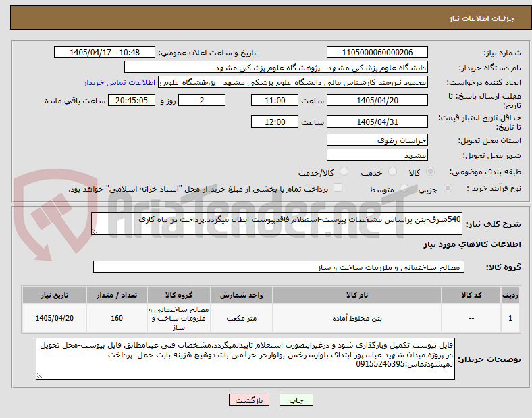Click the نام کالا column header

[x=357, y=295]
